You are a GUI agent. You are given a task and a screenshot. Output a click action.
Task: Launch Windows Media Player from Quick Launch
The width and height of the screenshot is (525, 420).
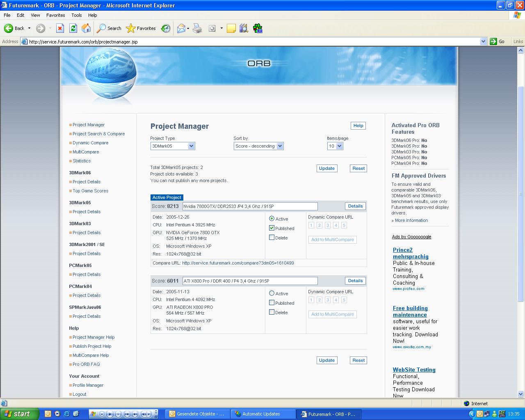[x=57, y=414]
